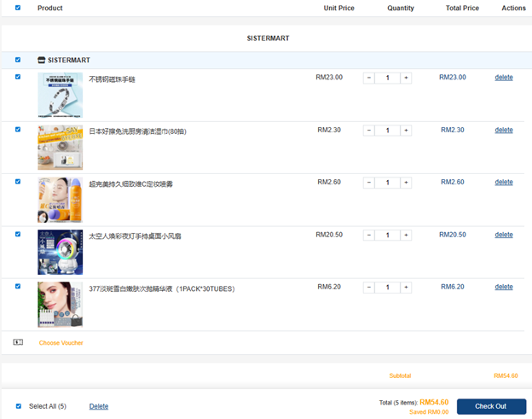The height and width of the screenshot is (419, 532).
Task: Click the SISTERMART store icon
Action: (x=42, y=61)
